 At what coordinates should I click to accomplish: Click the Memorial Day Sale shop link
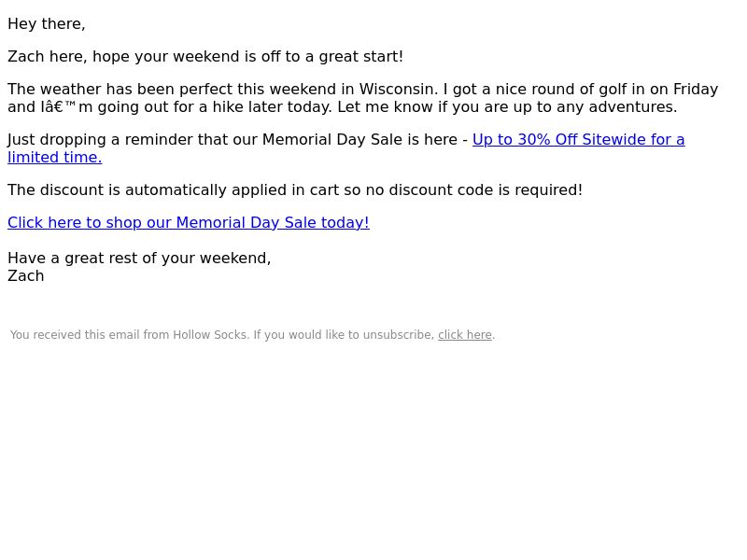click(189, 222)
